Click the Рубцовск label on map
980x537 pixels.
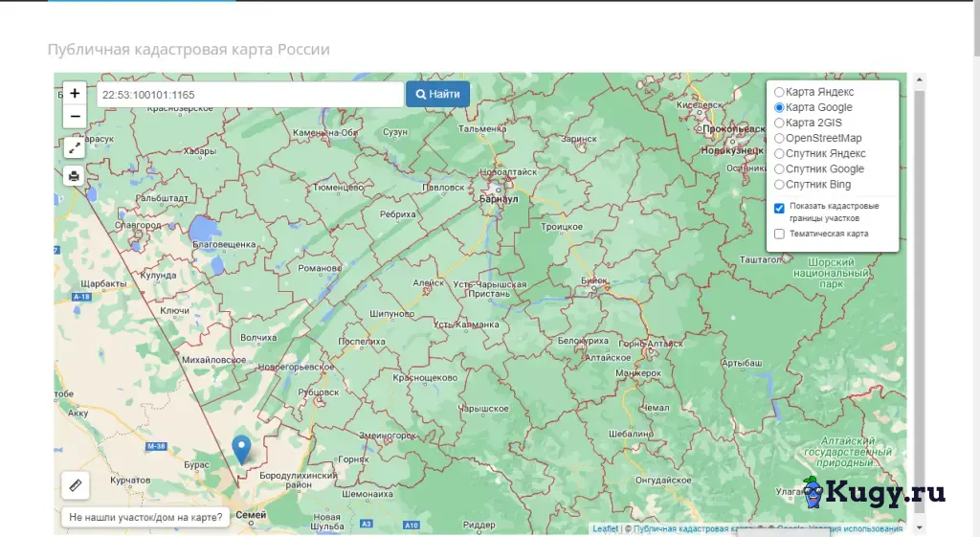(318, 392)
